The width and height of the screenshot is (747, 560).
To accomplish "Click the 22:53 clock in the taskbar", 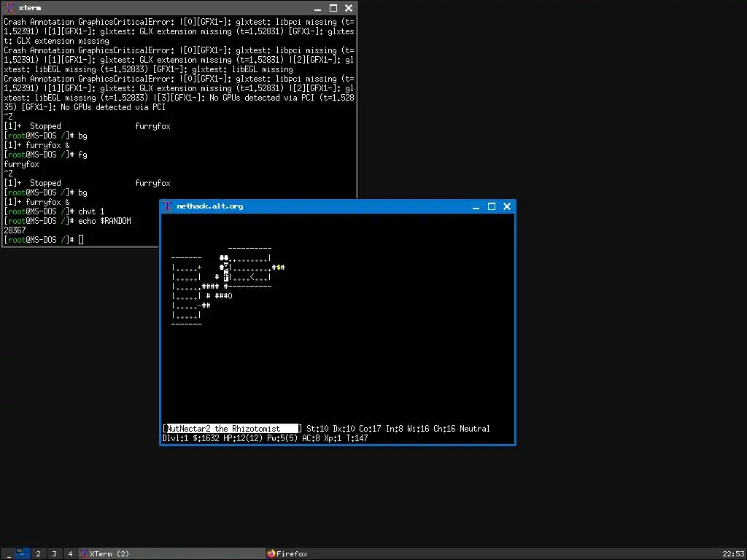I will [x=732, y=554].
